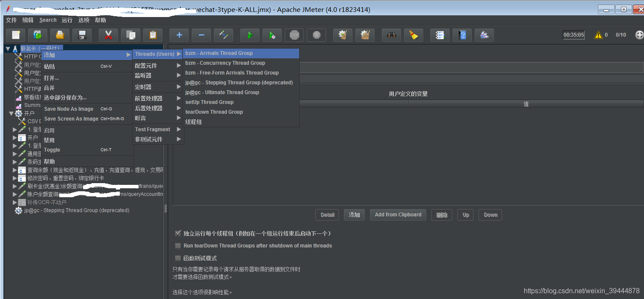This screenshot has height=299, width=644.
Task: Choose 线程组 from the Threads submenu
Action: point(241,122)
